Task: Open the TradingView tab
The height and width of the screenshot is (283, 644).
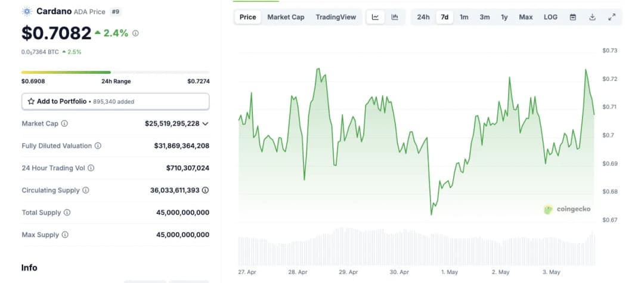Action: pyautogui.click(x=336, y=17)
